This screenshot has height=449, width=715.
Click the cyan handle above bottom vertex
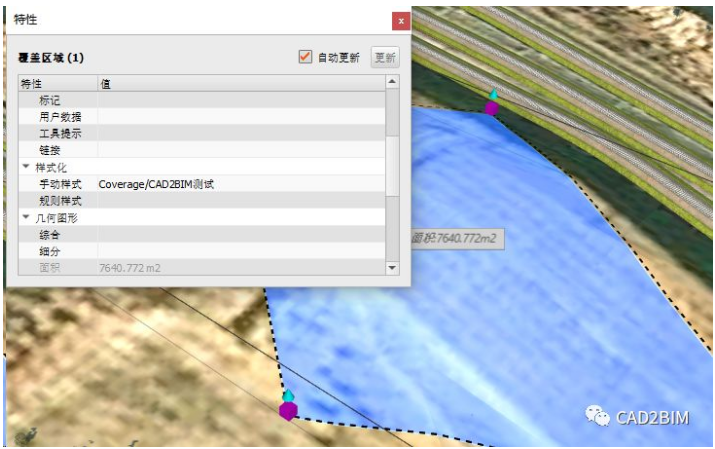289,396
